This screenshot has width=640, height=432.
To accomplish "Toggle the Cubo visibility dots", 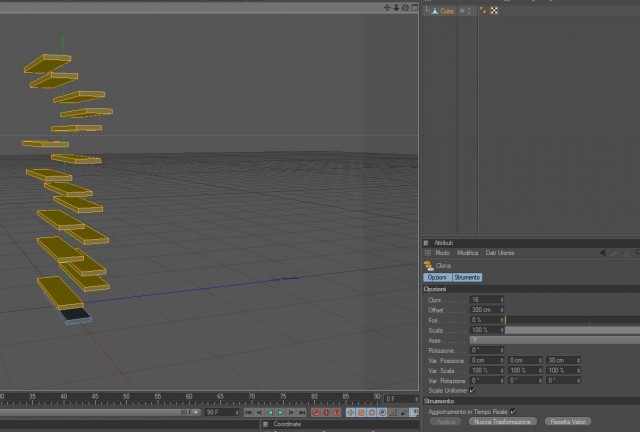I will (x=469, y=11).
